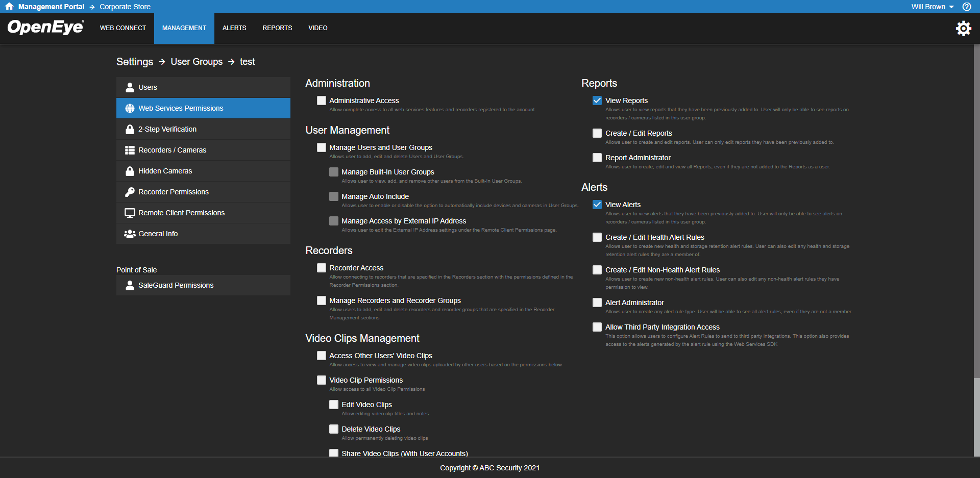980x478 pixels.
Task: Enable the Alert Administrator permission
Action: click(597, 303)
